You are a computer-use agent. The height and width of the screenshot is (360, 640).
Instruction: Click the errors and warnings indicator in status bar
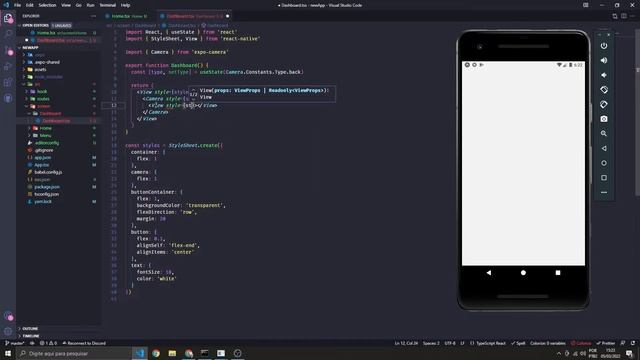[x=48, y=343]
